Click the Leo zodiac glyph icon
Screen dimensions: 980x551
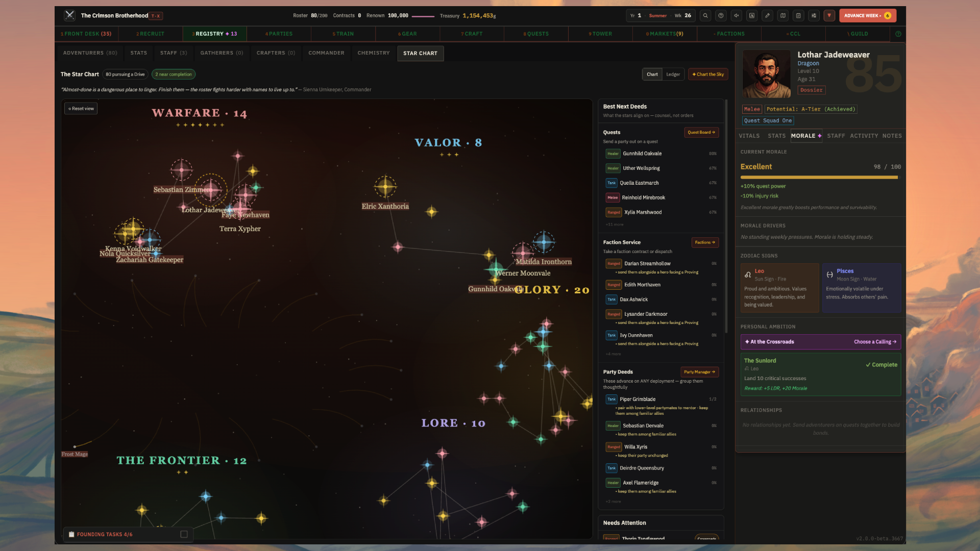(748, 274)
